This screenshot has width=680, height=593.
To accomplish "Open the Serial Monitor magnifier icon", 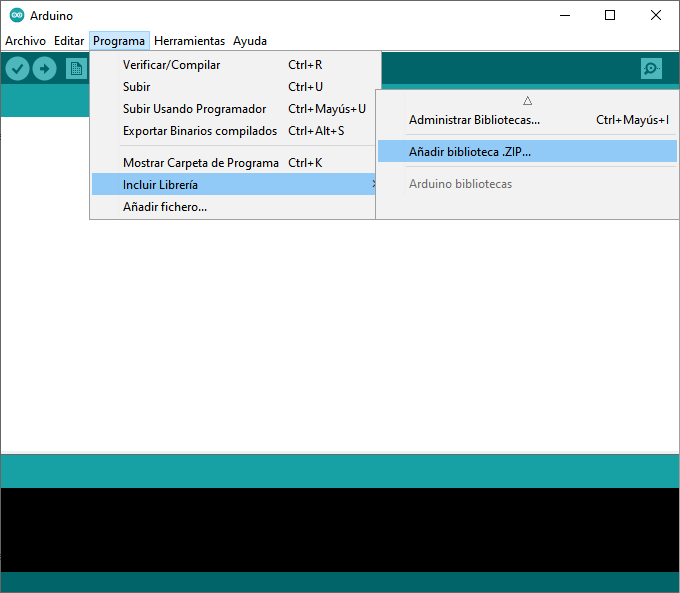I will point(651,69).
